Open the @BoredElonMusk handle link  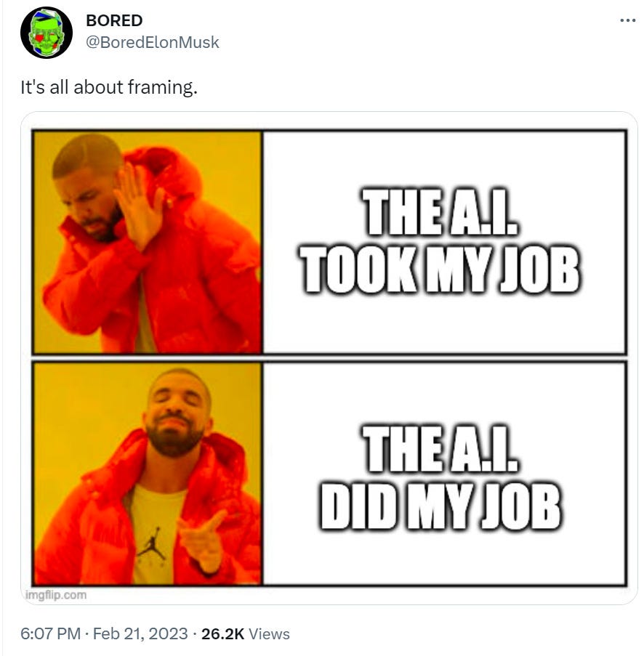click(x=153, y=42)
